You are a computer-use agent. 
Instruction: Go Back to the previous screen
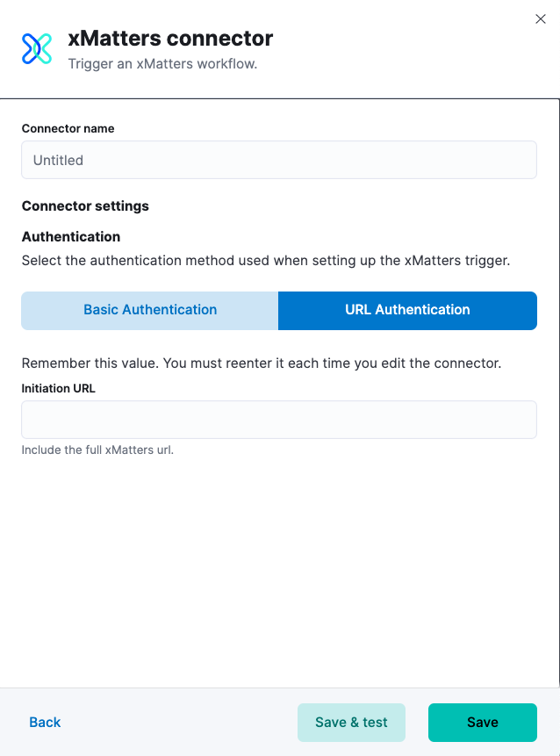(44, 722)
